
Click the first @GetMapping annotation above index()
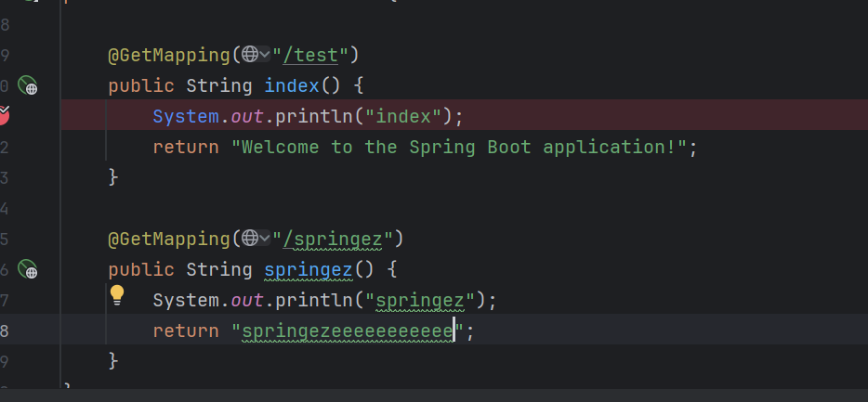click(x=169, y=56)
